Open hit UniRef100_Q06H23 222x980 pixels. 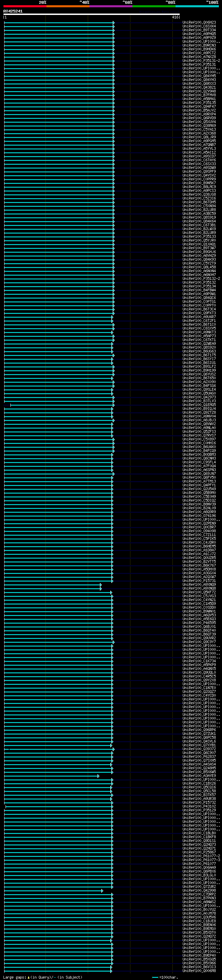pyautogui.click(x=199, y=23)
